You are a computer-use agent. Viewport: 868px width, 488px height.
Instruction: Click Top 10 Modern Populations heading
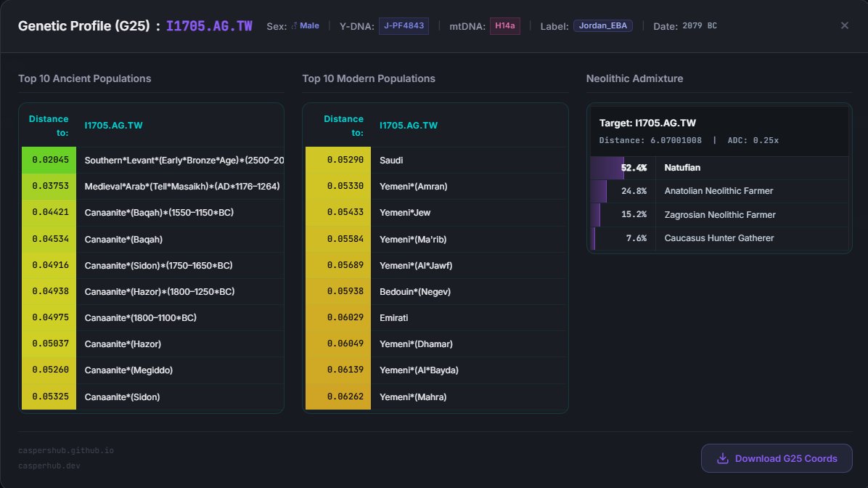pyautogui.click(x=369, y=78)
